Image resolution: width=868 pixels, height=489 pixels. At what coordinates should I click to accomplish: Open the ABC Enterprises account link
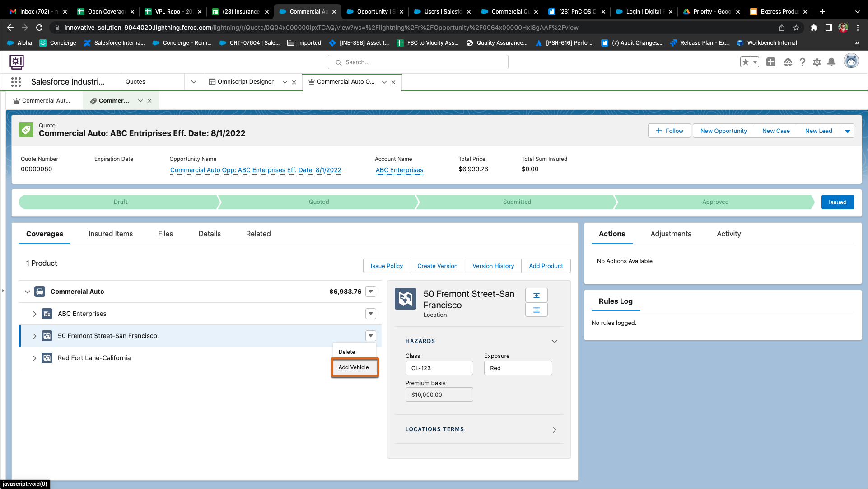(399, 170)
